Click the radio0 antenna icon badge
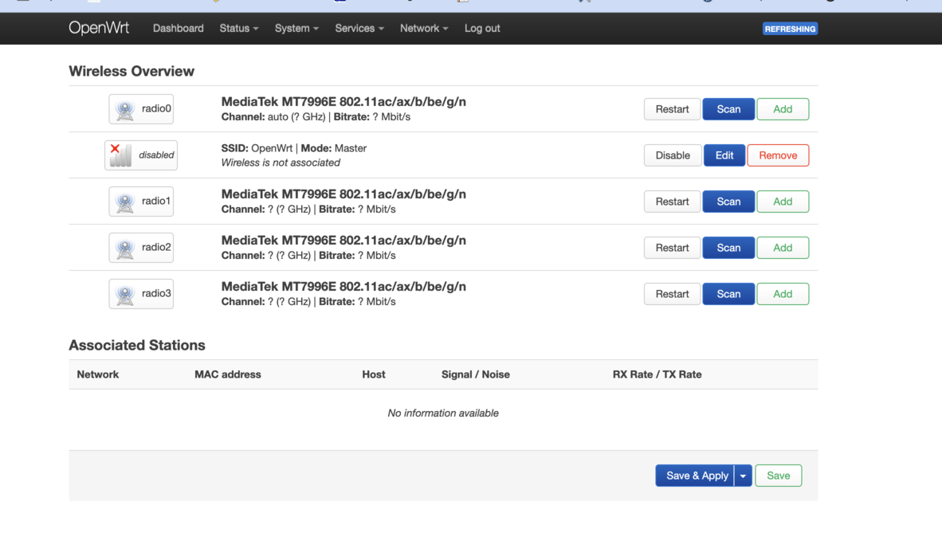 pos(141,109)
